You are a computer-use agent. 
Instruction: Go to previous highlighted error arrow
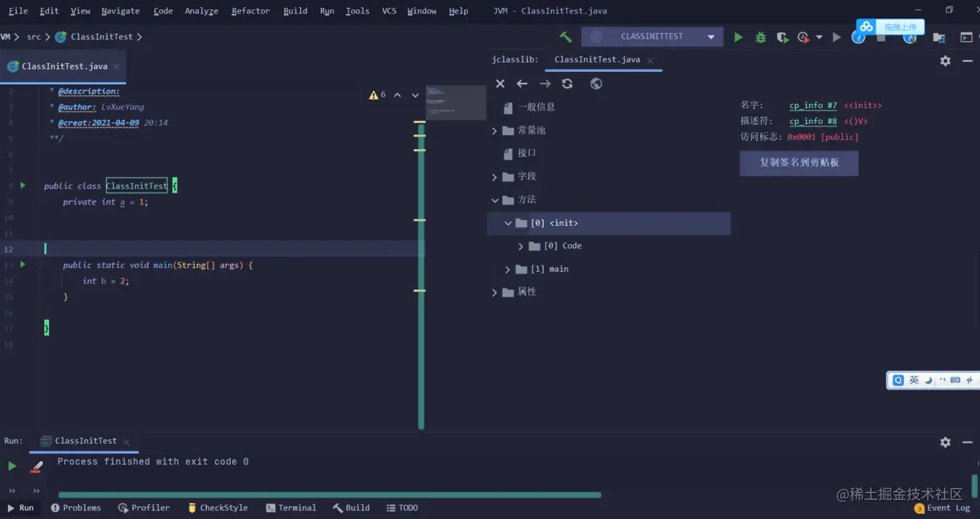398,95
